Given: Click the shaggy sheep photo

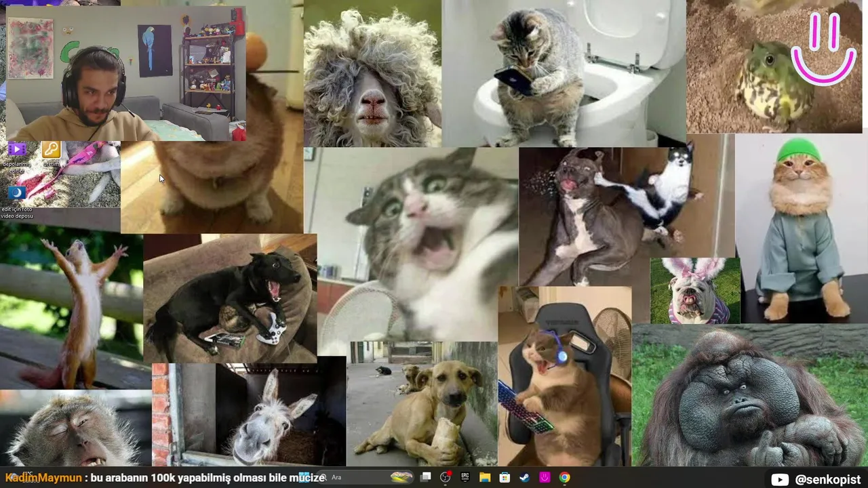Looking at the screenshot, I should click(372, 73).
